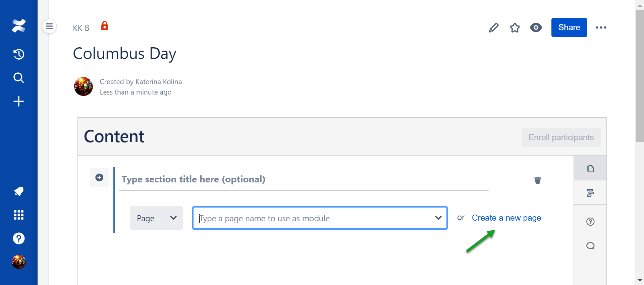Open the app switcher grid icon
The image size is (644, 285).
pos(19,215)
